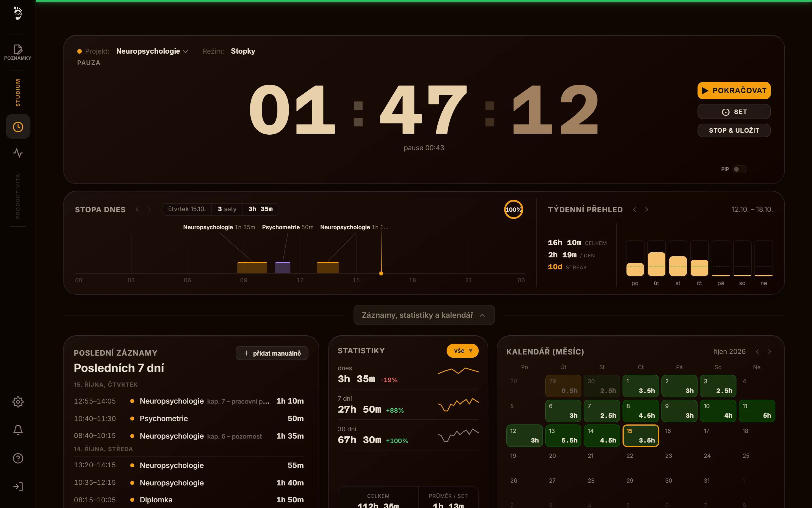Go to next day in Stopa dnes

[x=149, y=209]
